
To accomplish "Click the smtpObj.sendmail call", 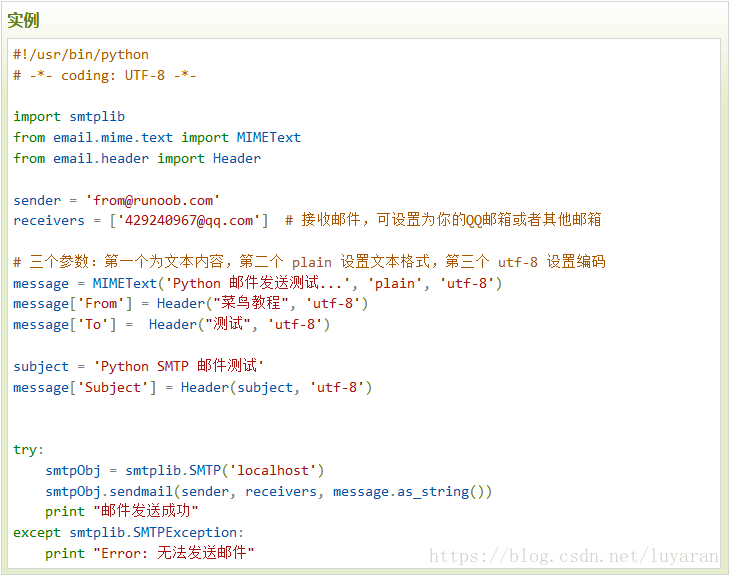I will pos(269,492).
